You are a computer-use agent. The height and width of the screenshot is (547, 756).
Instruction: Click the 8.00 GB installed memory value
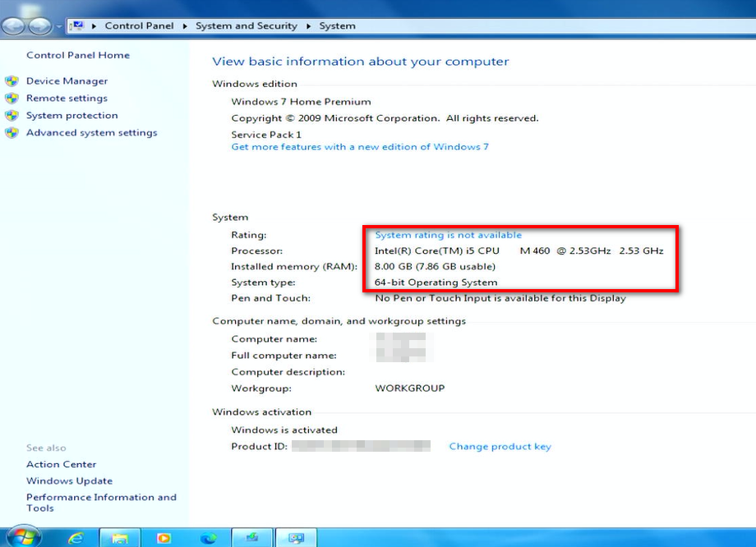435,266
